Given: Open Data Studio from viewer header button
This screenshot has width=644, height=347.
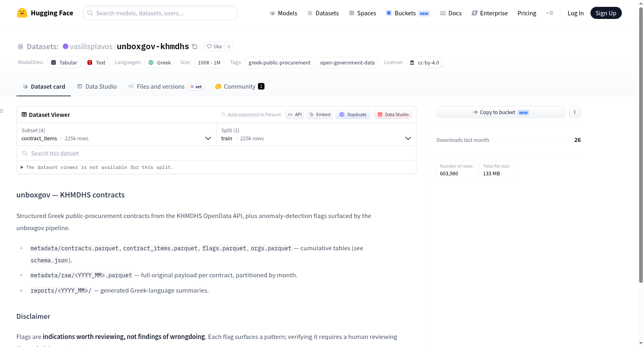Looking at the screenshot, I should 393,114.
